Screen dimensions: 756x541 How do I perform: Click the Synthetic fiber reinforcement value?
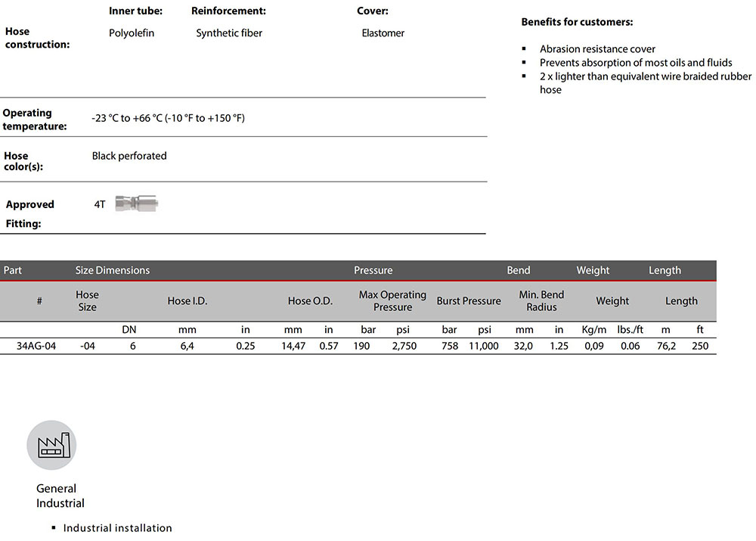tap(229, 33)
